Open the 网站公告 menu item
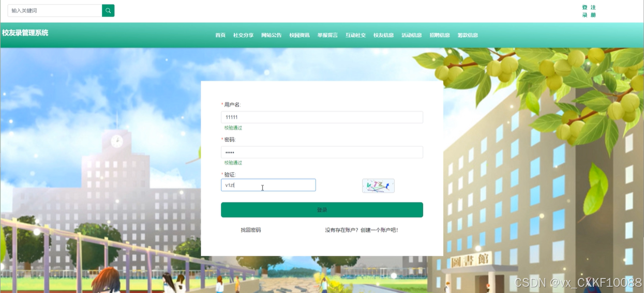 click(272, 35)
